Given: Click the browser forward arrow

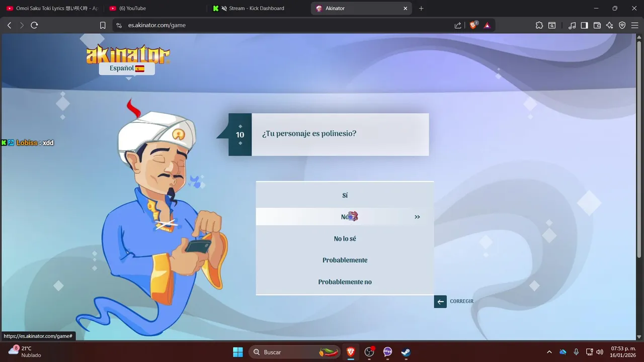Looking at the screenshot, I should (22, 25).
